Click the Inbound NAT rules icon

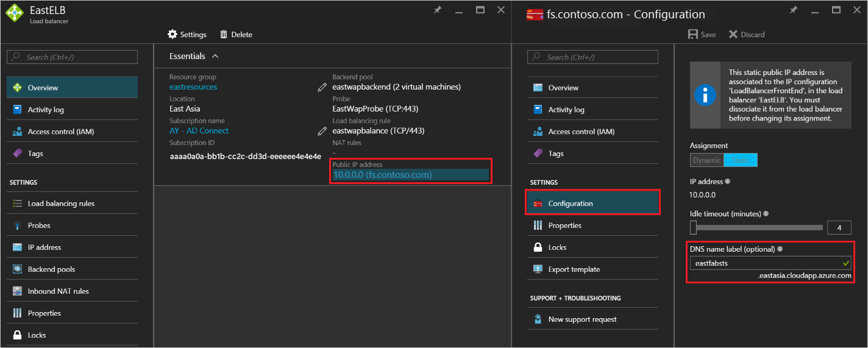17,291
